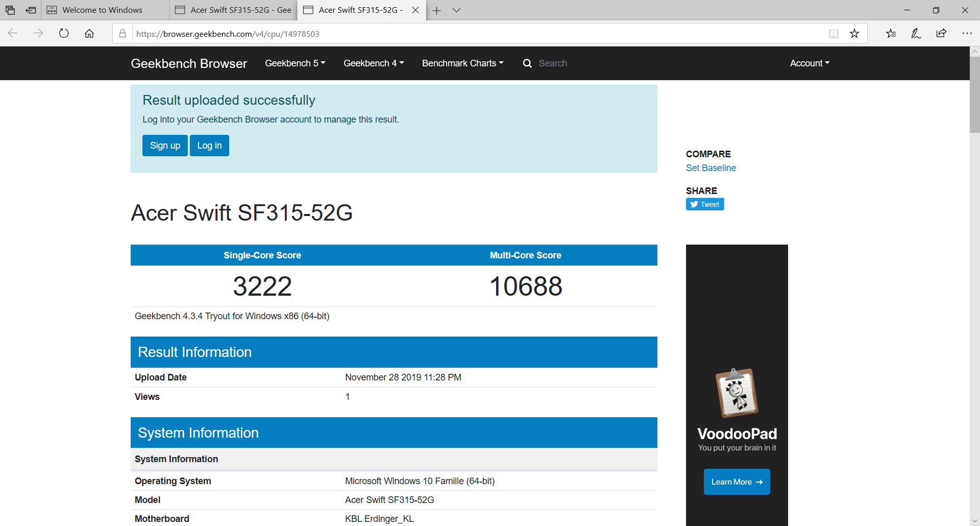The height and width of the screenshot is (526, 980).
Task: Open a new tab
Action: point(437,10)
